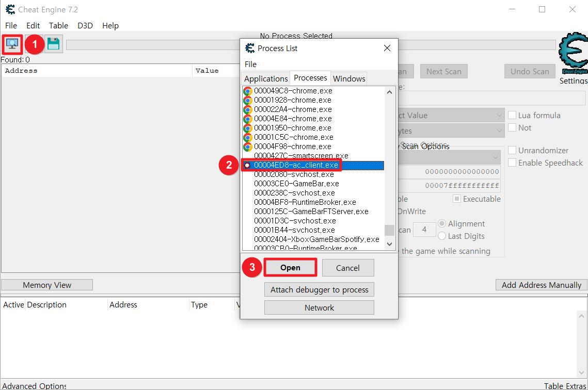The image size is (588, 390).
Task: Click the Chrome icon for 00001C5C-chrome.exe
Action: (247, 138)
